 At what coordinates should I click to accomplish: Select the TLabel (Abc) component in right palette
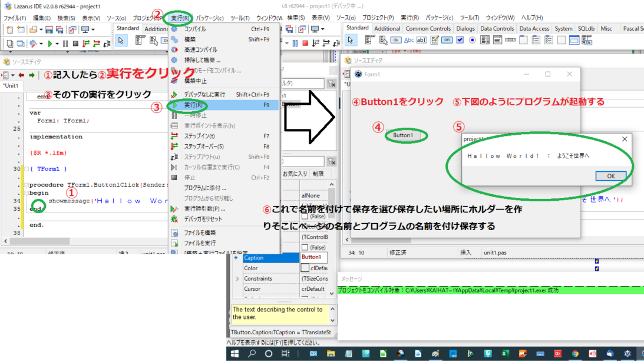(409, 40)
